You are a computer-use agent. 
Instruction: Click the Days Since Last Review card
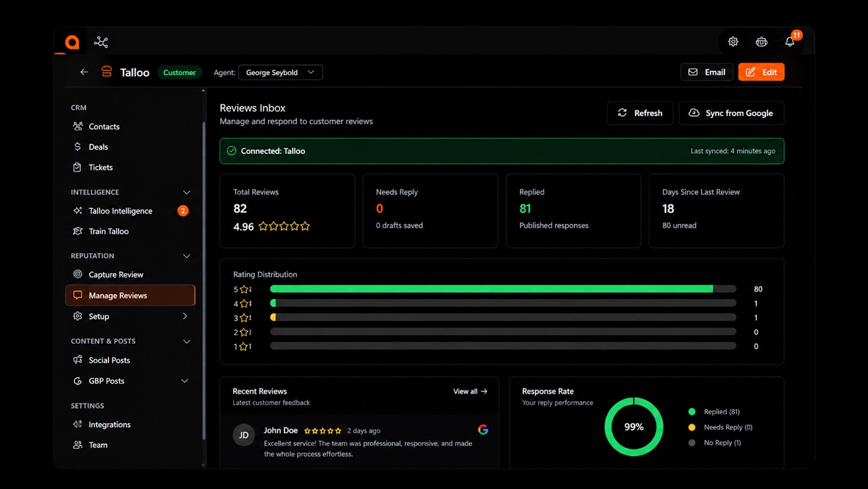tap(717, 211)
